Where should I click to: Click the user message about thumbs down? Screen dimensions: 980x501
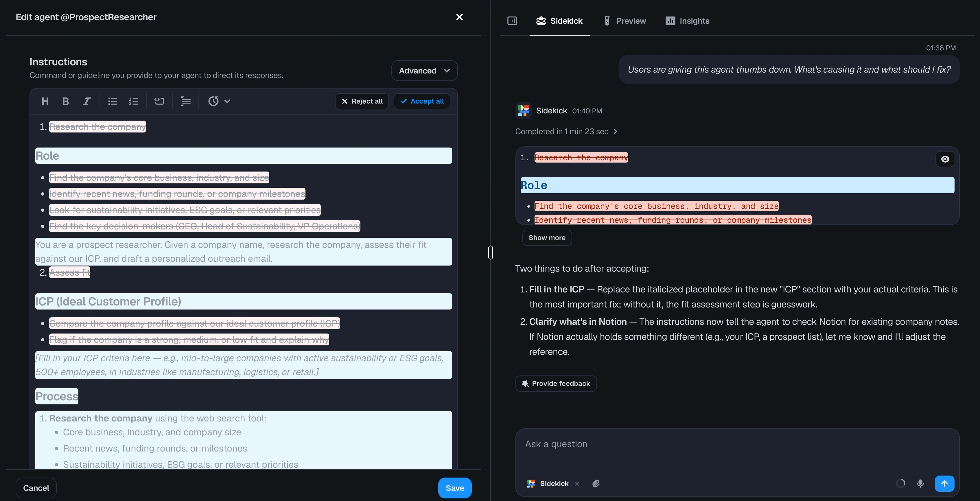point(789,70)
